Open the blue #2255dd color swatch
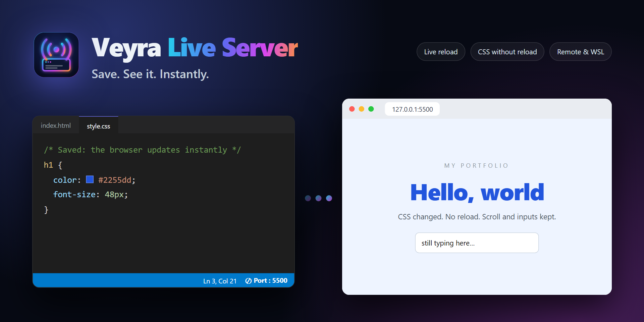 [x=90, y=179]
